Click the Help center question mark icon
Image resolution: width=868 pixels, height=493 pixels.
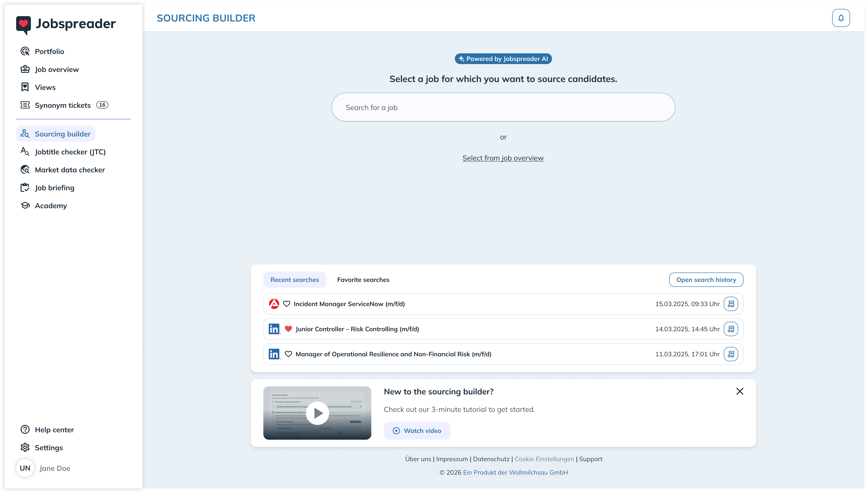[25, 429]
